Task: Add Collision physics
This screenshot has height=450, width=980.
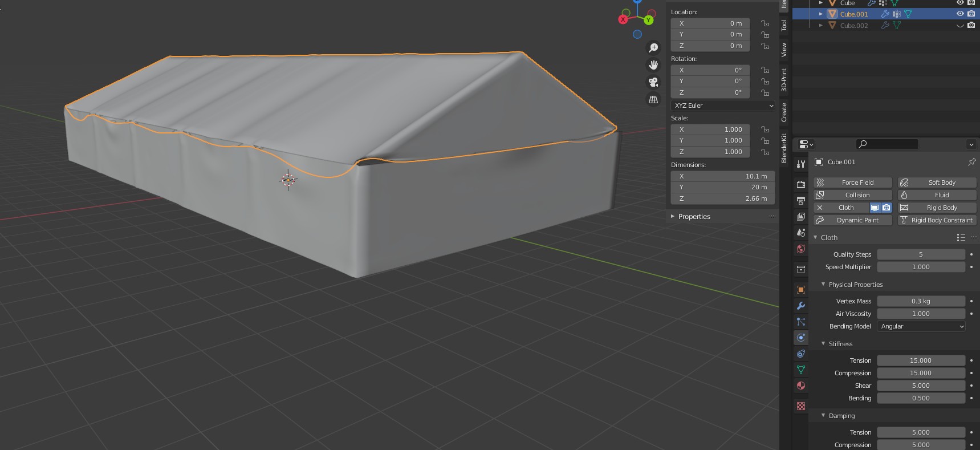Action: coord(852,195)
